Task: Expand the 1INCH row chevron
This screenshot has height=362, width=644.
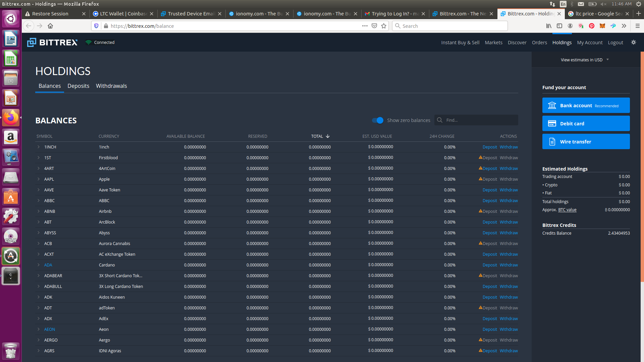Action: [39, 147]
